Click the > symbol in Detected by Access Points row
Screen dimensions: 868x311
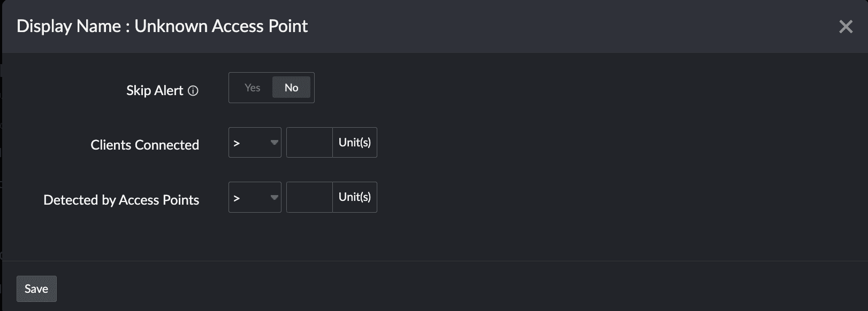coord(237,198)
